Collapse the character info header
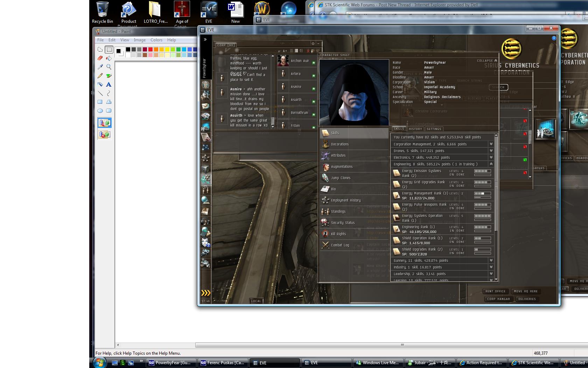 (487, 61)
